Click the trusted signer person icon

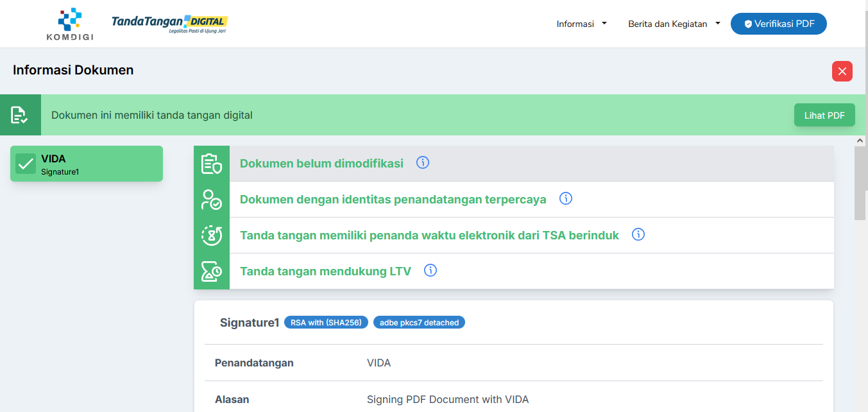pos(212,200)
